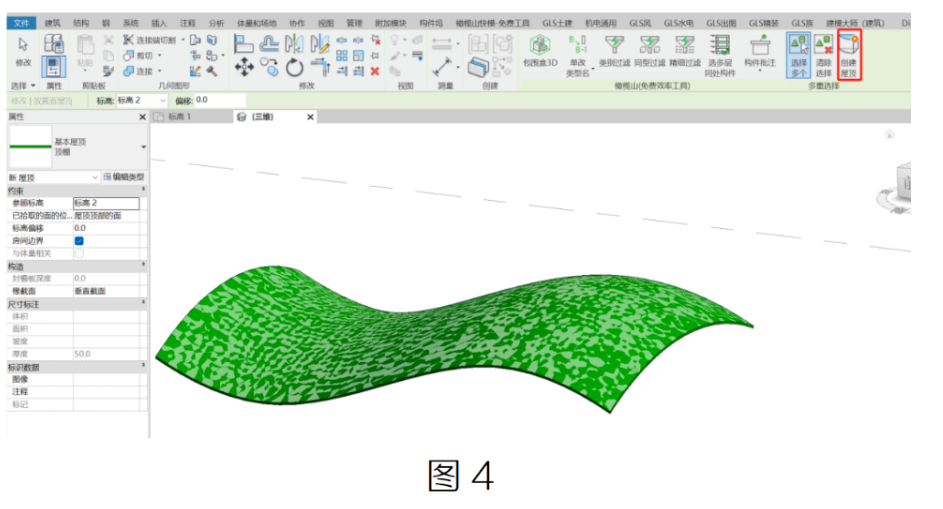Image resolution: width=943 pixels, height=509 pixels.
Task: Click the 选择多个 multi-select button
Action: [798, 55]
